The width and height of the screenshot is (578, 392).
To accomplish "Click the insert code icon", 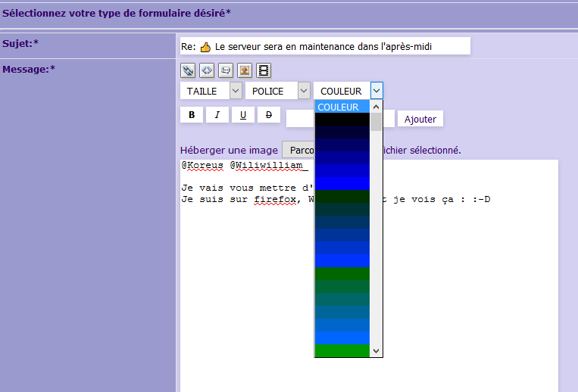I will pos(207,70).
